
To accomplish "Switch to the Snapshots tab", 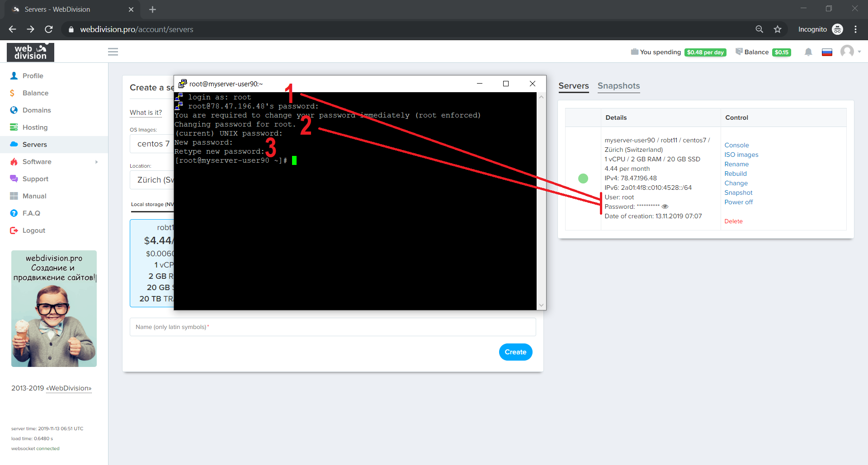I will pyautogui.click(x=618, y=86).
